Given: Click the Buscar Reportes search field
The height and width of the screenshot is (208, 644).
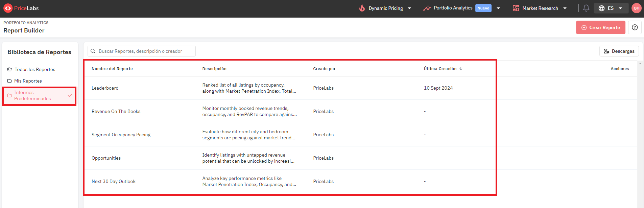Looking at the screenshot, I should pos(142,51).
